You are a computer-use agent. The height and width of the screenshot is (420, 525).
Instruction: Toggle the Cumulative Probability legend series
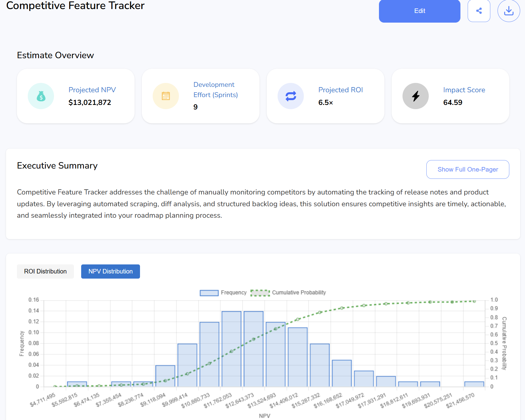coord(299,292)
